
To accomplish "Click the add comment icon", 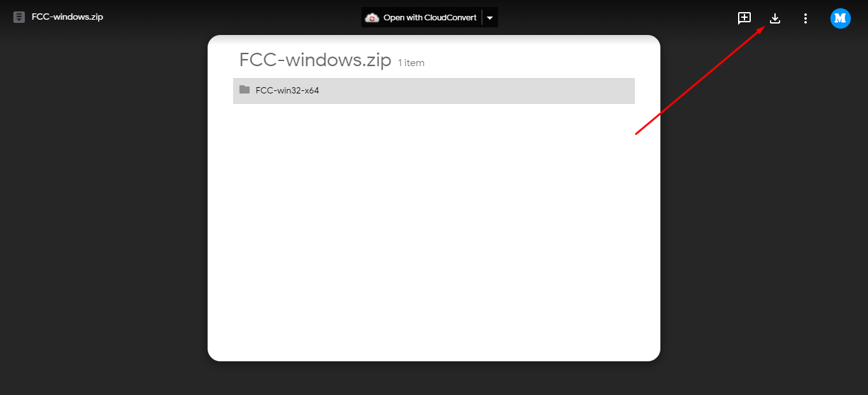I will 744,18.
